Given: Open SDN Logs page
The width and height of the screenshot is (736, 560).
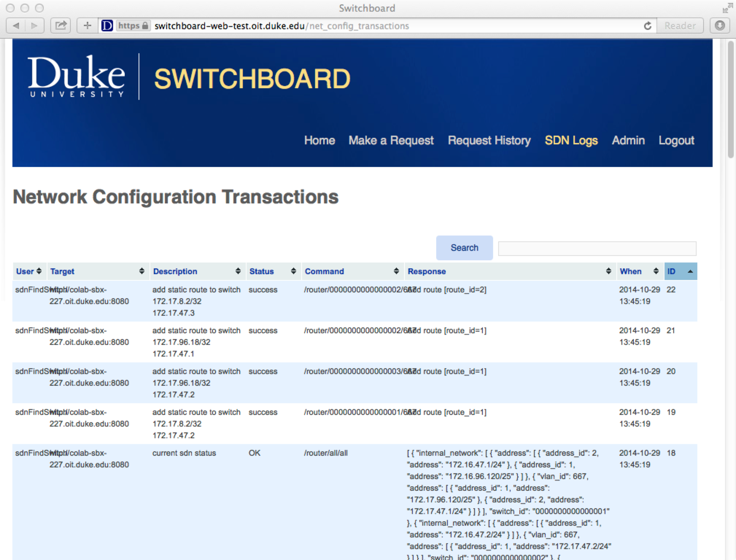Looking at the screenshot, I should click(x=571, y=140).
